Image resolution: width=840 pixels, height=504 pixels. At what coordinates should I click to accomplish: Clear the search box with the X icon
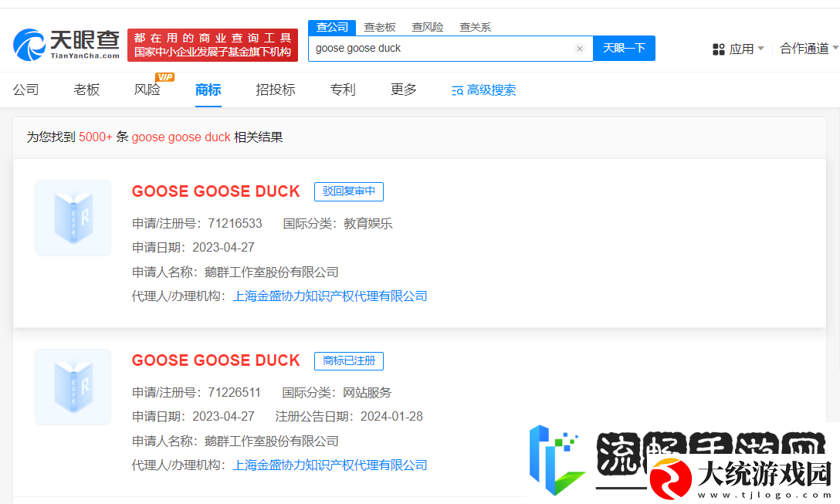coord(580,49)
